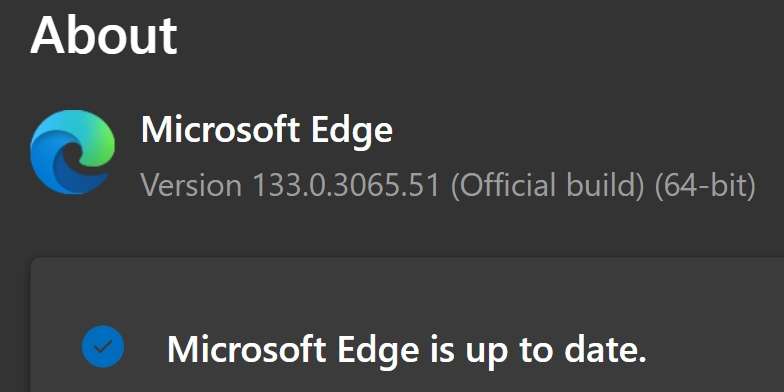Click the word Microsoft in the status message
The image size is (784, 392).
[x=246, y=348]
